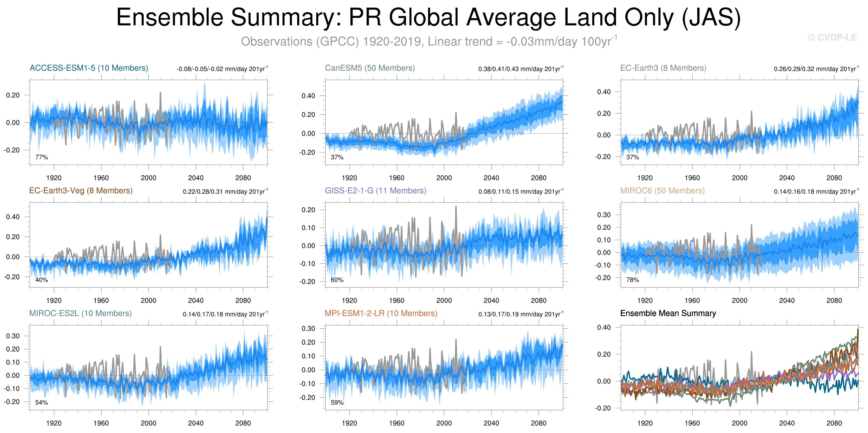Click the 60% label in GISS-E2-1-G plot
868x433 pixels.
click(x=337, y=280)
